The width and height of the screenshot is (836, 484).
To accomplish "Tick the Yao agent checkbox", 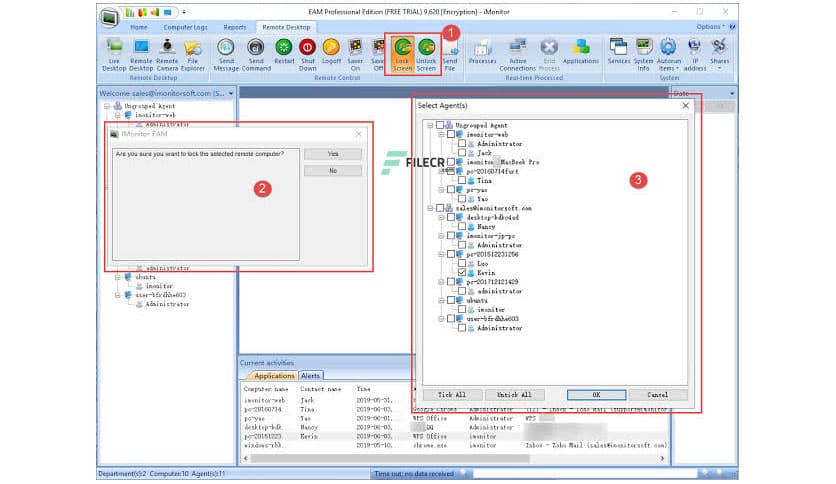I will pyautogui.click(x=462, y=199).
